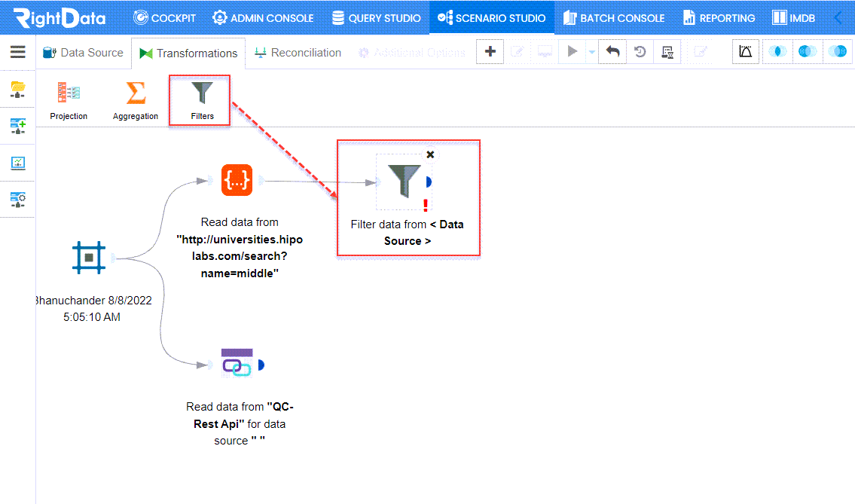Switch to the Transformations tab
The image size is (855, 504).
[x=188, y=53]
